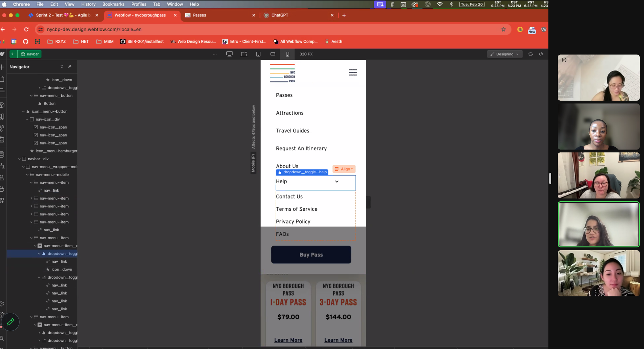This screenshot has height=349, width=644.
Task: Open the Designing mode dropdown
Action: tap(504, 54)
